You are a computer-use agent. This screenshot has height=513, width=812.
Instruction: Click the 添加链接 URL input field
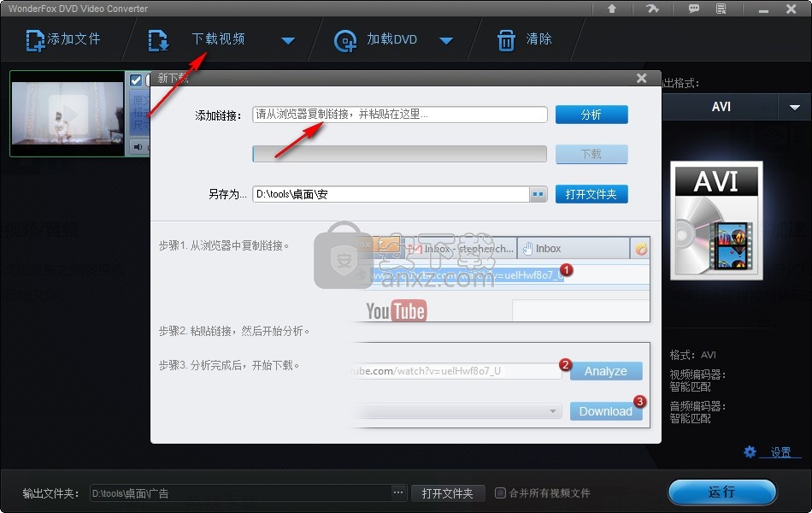(400, 115)
